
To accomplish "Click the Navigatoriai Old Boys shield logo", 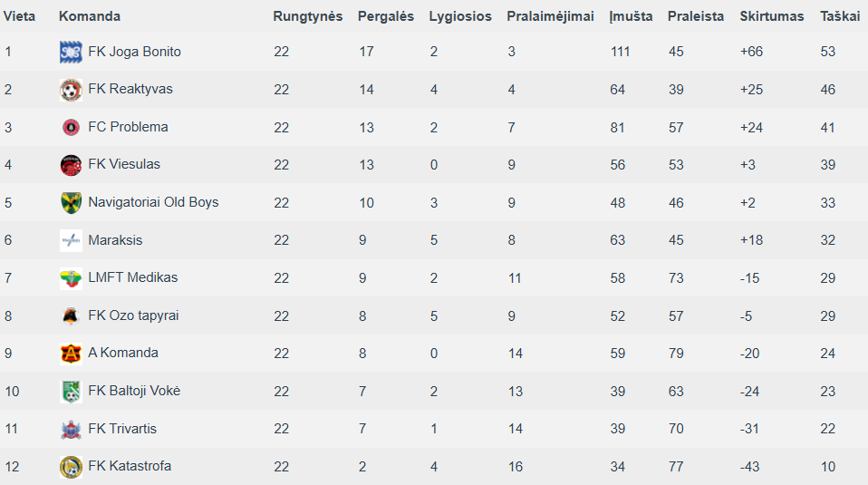I will click(x=71, y=203).
